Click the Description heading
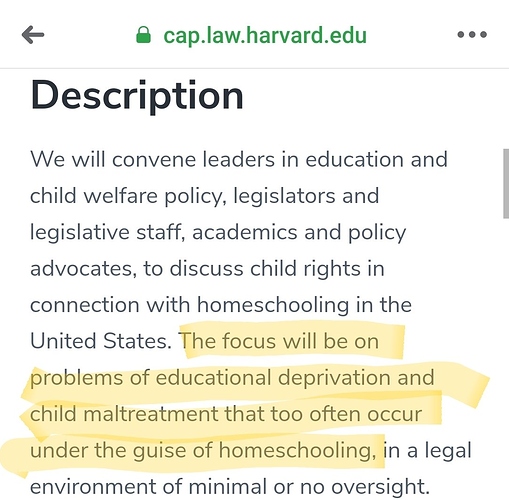 pos(137,96)
